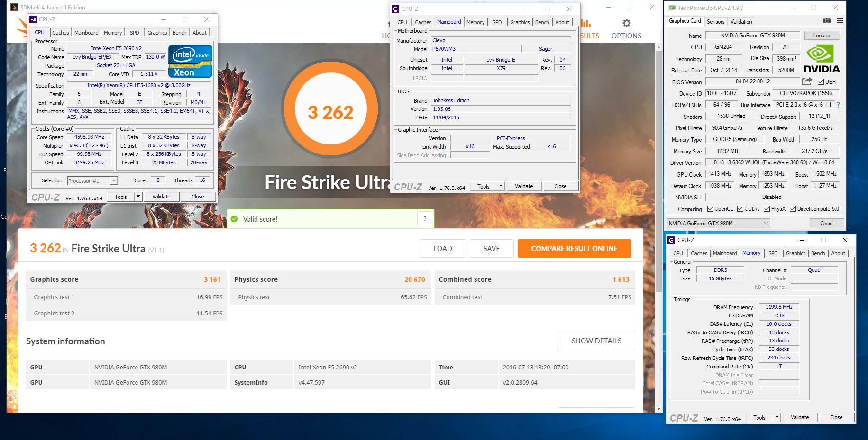The height and width of the screenshot is (440, 868).
Task: Click the Bus Interface question mark icon
Action: pos(838,105)
